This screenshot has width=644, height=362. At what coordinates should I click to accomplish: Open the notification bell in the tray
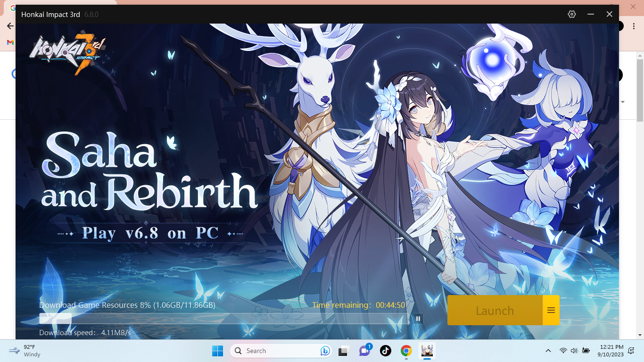631,351
